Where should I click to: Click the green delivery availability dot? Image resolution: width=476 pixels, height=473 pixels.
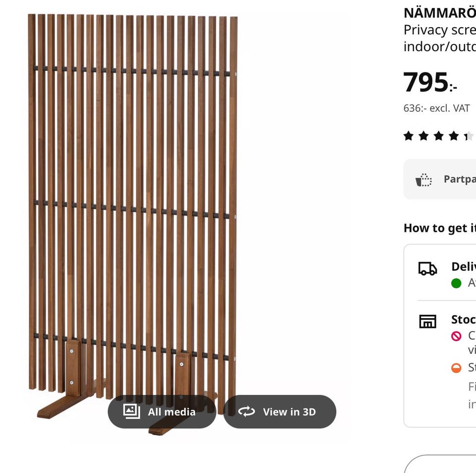tap(456, 283)
